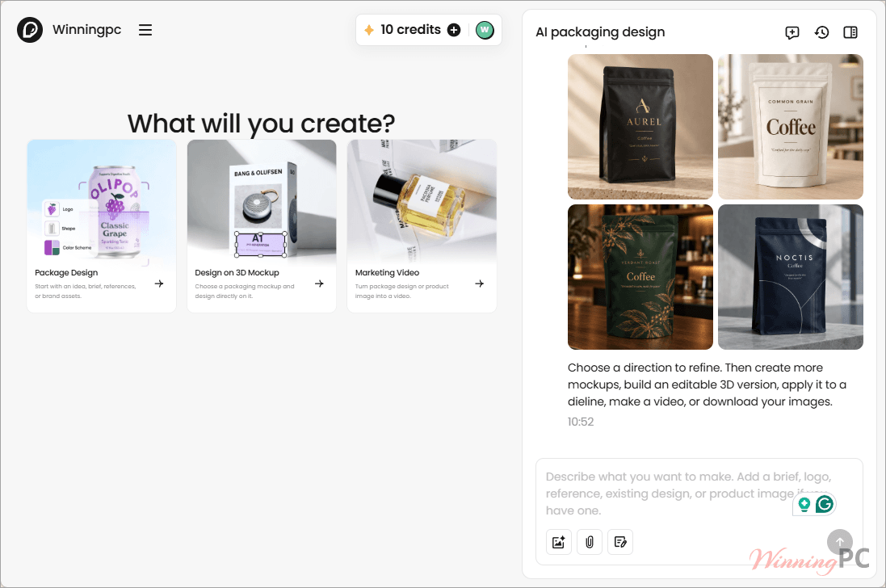Send the prompt with the up-arrow button
The width and height of the screenshot is (886, 588).
click(x=840, y=542)
